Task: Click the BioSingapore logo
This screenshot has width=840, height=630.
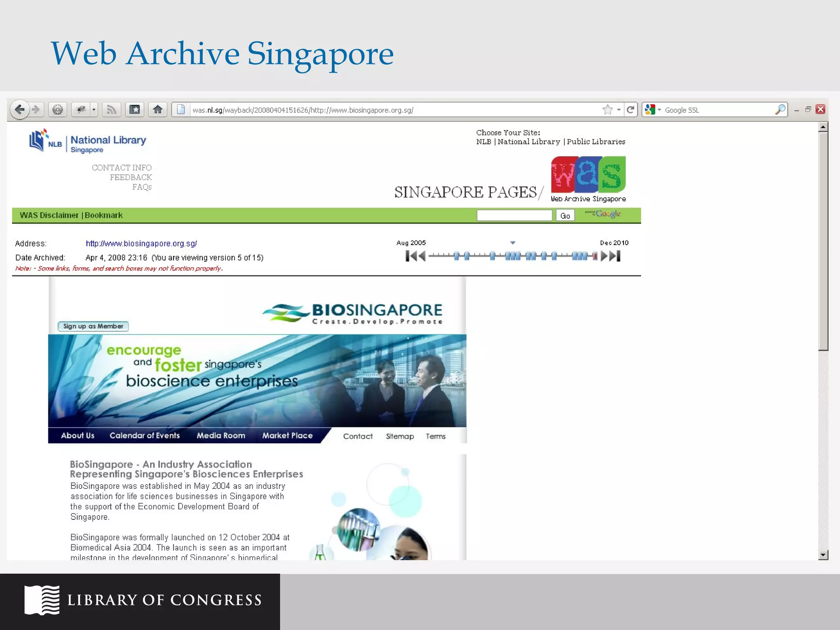Action: tap(352, 314)
